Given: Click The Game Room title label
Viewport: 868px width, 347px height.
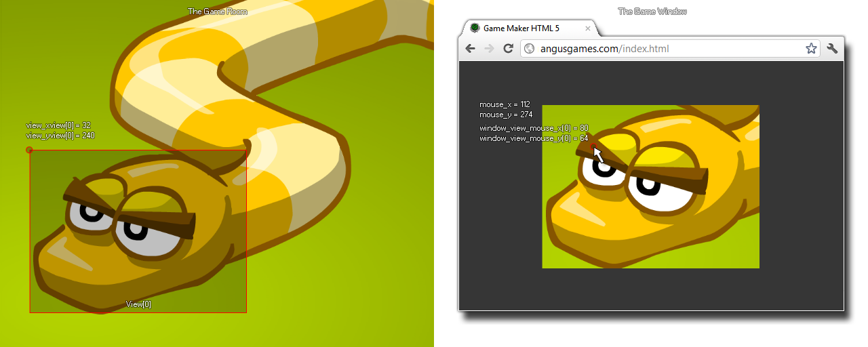Looking at the screenshot, I should tap(217, 12).
